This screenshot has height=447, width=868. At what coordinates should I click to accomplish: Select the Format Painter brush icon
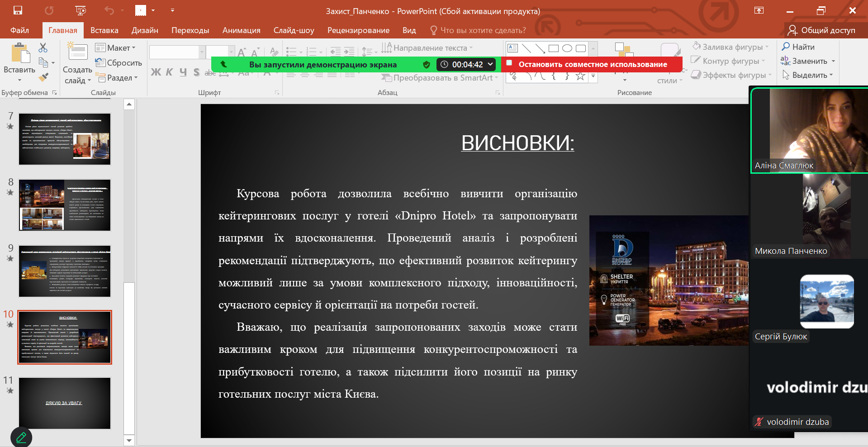(x=43, y=77)
